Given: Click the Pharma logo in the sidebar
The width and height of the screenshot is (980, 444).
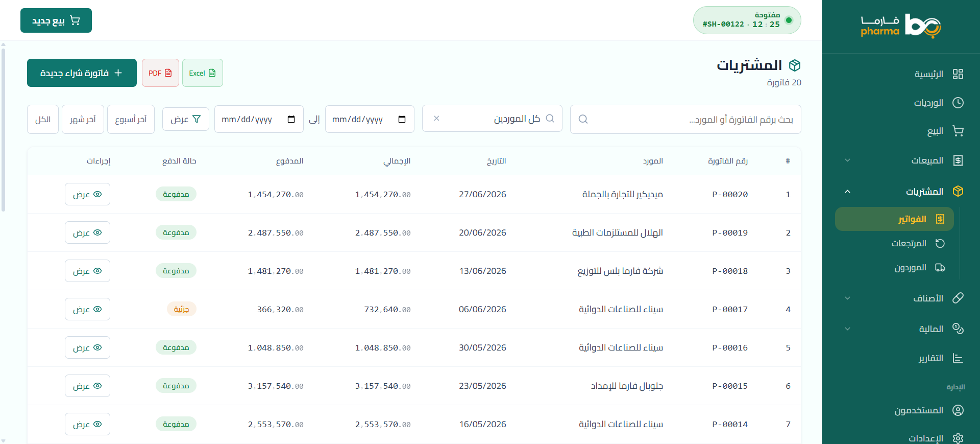Looking at the screenshot, I should coord(901,26).
